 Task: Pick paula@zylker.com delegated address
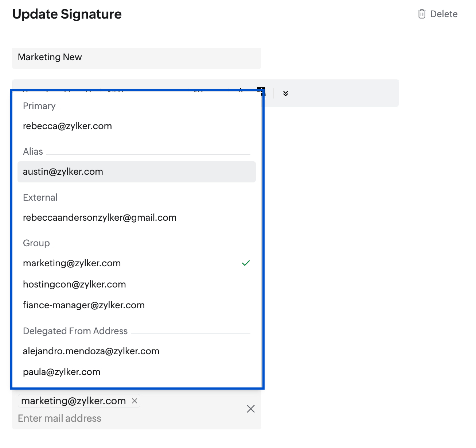(x=137, y=372)
